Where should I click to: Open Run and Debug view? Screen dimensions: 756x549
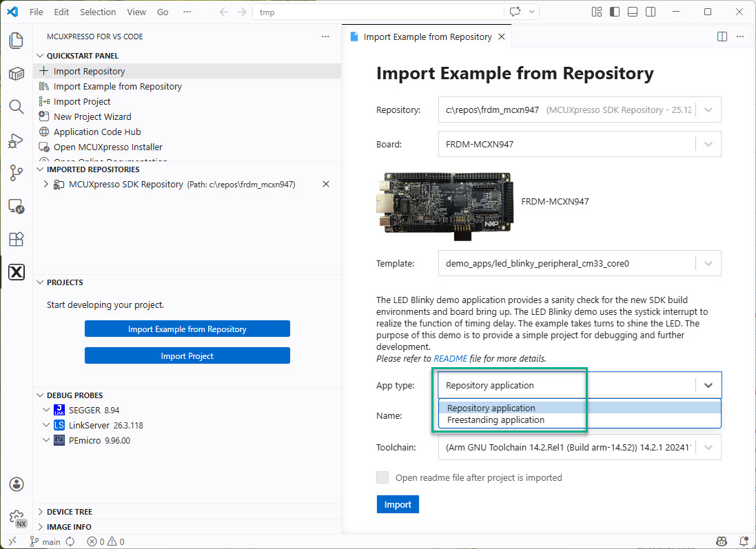pos(16,141)
